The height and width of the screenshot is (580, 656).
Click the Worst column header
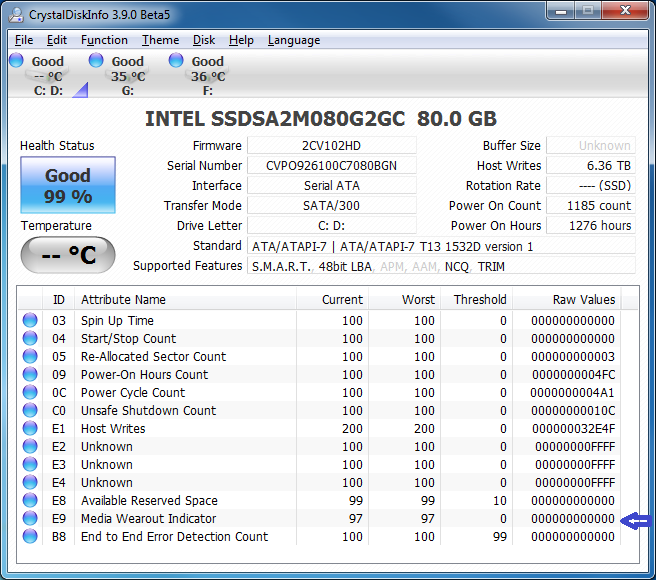[x=405, y=300]
